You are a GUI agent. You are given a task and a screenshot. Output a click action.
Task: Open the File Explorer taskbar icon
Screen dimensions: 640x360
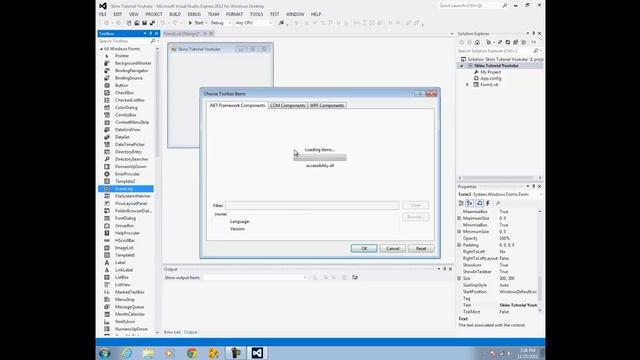(x=148, y=353)
